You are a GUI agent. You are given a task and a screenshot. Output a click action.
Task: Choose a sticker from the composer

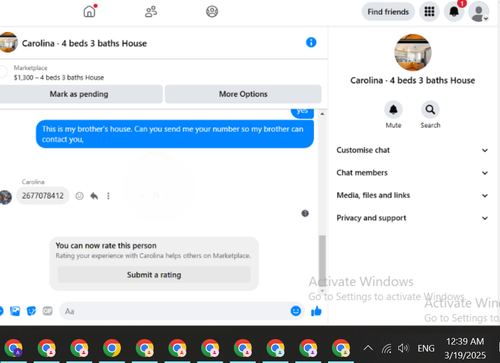[x=31, y=311]
